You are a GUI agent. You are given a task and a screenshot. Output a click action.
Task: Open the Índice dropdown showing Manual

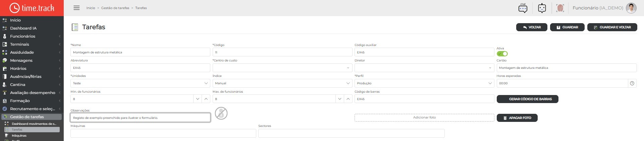coord(282,83)
